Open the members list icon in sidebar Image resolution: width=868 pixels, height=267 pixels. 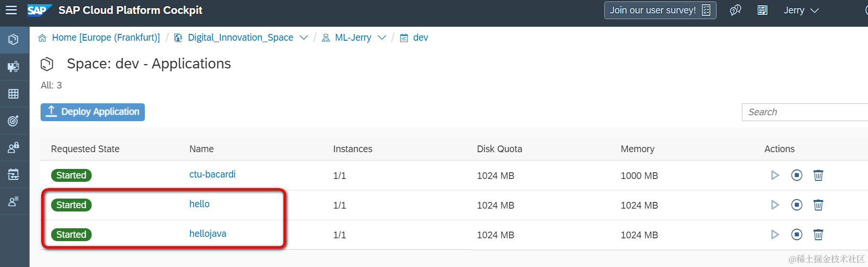tap(13, 201)
